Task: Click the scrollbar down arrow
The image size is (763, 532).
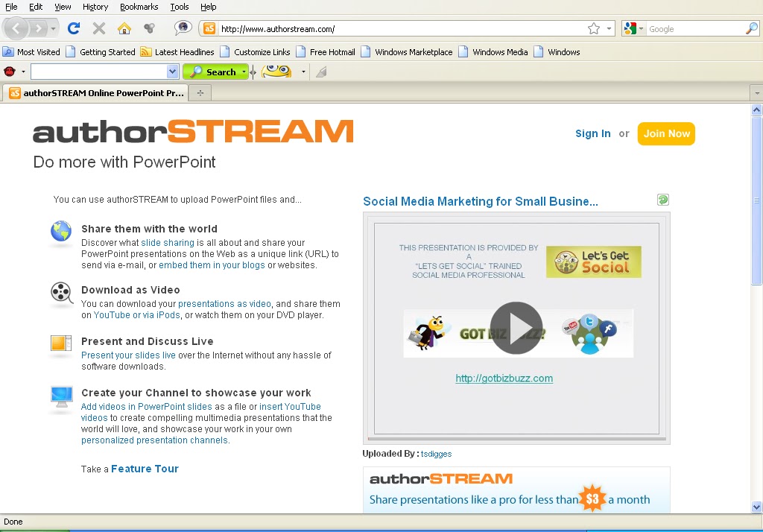Action: pyautogui.click(x=756, y=507)
